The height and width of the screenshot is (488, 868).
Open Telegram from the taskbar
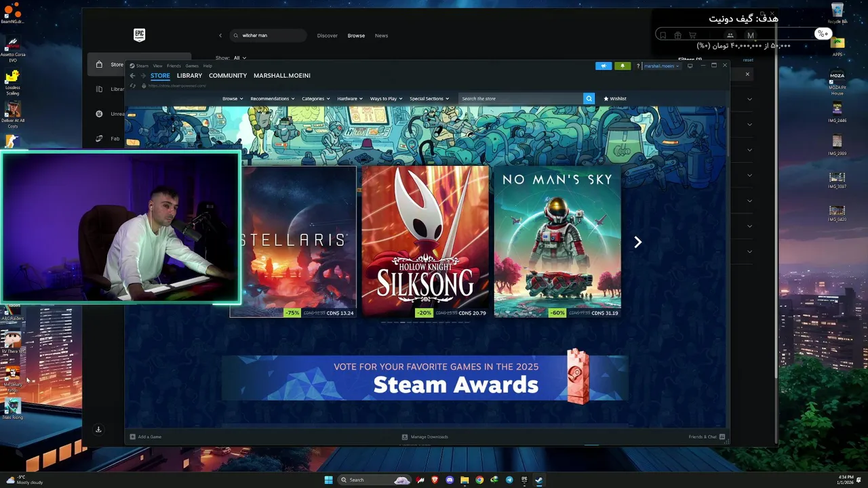[509, 480]
